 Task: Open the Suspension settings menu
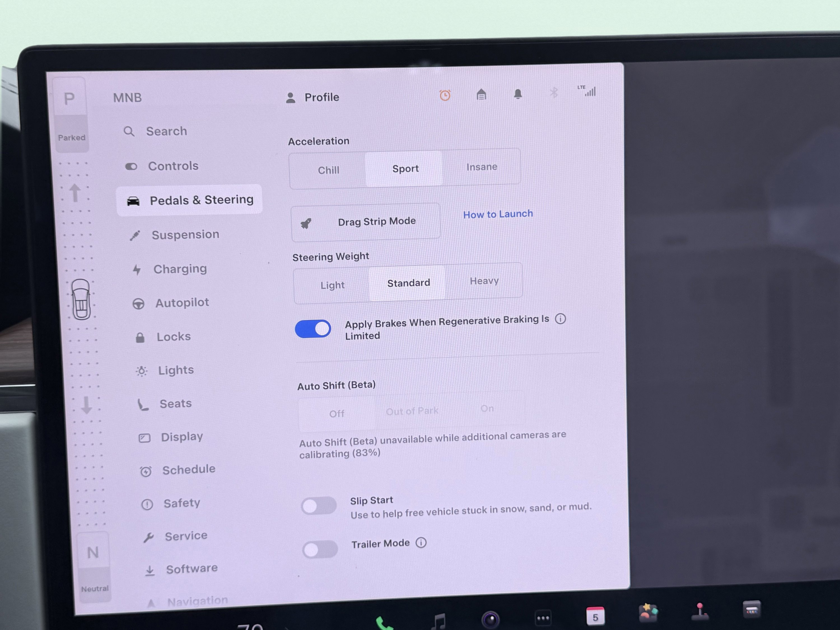[185, 235]
